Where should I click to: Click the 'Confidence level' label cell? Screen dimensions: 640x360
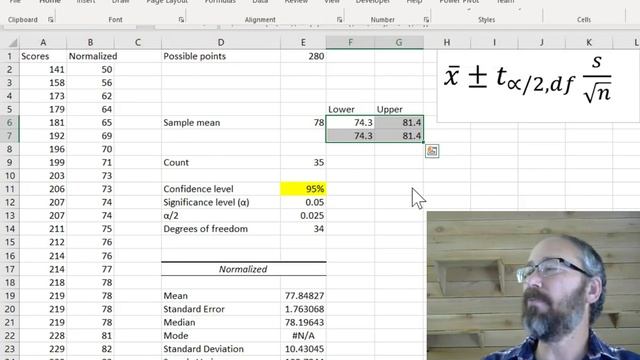click(x=221, y=189)
